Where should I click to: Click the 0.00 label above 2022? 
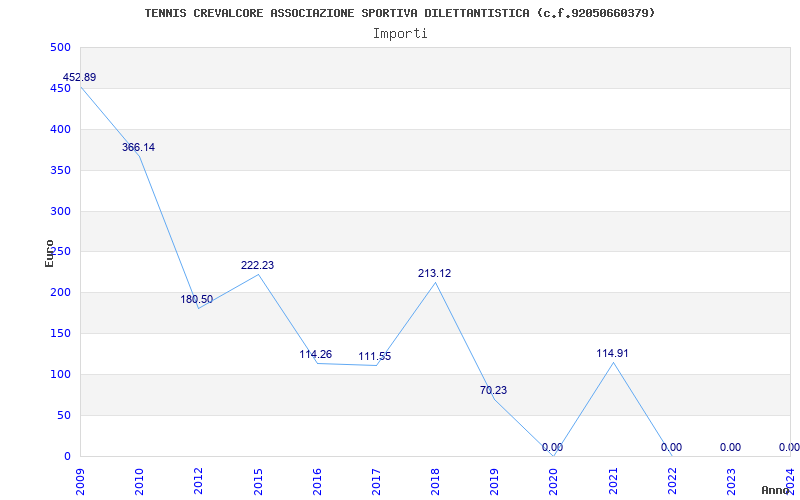(x=671, y=447)
